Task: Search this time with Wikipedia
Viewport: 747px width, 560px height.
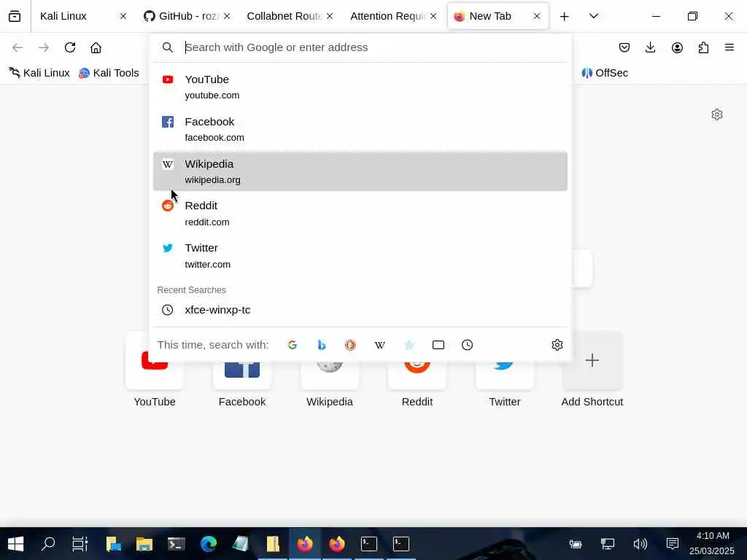Action: (379, 345)
